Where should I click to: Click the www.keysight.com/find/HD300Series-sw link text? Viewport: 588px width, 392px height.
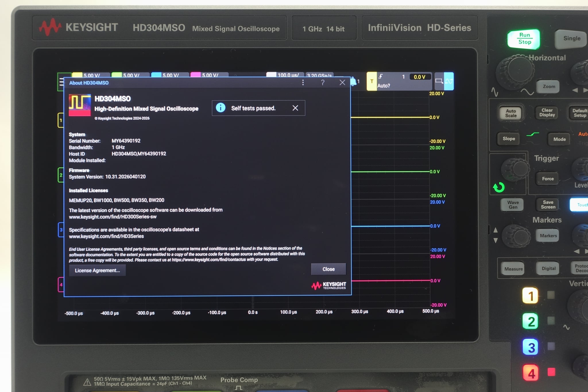[x=113, y=217]
